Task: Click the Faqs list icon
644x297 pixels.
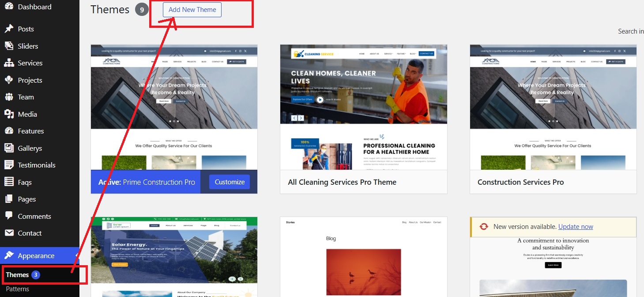Action: pos(9,182)
